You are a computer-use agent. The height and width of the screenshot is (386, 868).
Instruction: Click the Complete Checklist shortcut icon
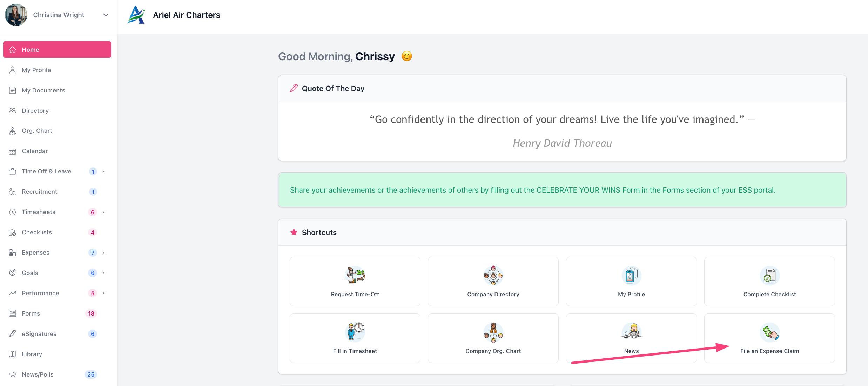[x=769, y=276]
